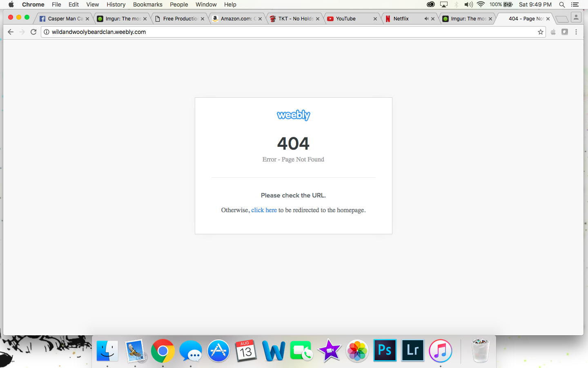The width and height of the screenshot is (588, 368).
Task: Click the browser forward arrow
Action: pyautogui.click(x=22, y=32)
